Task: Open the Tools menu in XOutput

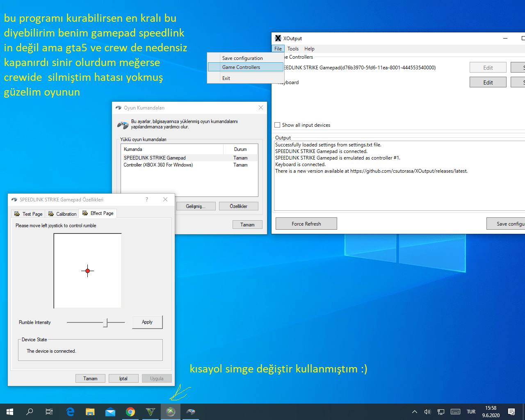Action: tap(293, 48)
